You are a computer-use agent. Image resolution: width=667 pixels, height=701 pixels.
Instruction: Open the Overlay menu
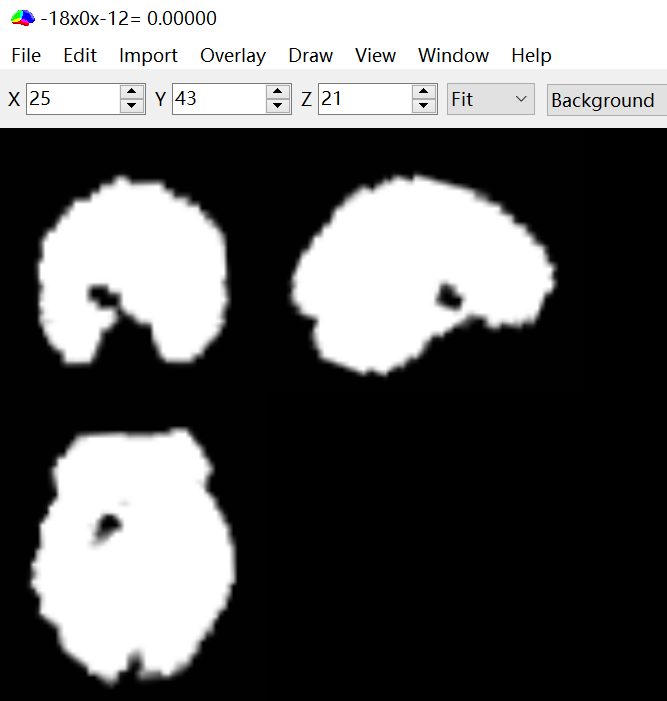point(232,55)
